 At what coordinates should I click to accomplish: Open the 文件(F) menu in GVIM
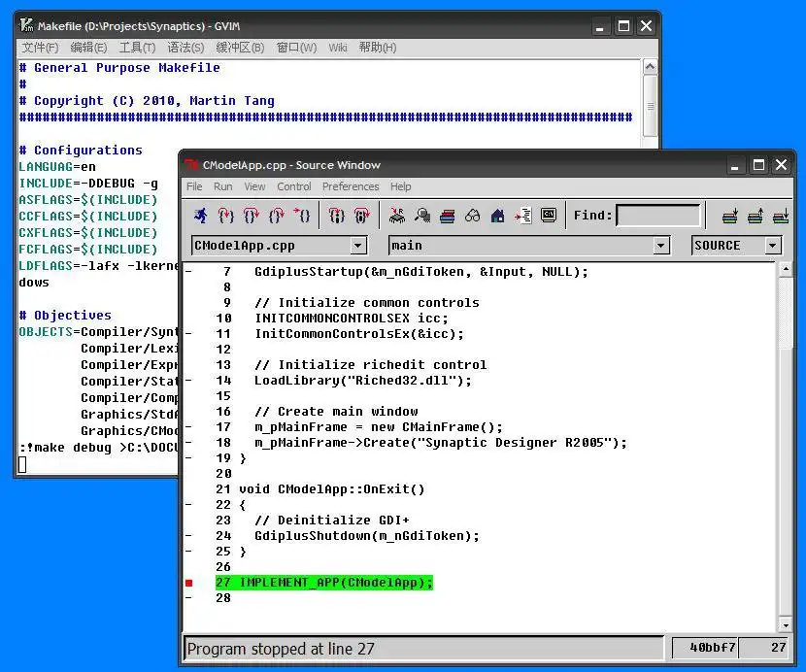(40, 48)
